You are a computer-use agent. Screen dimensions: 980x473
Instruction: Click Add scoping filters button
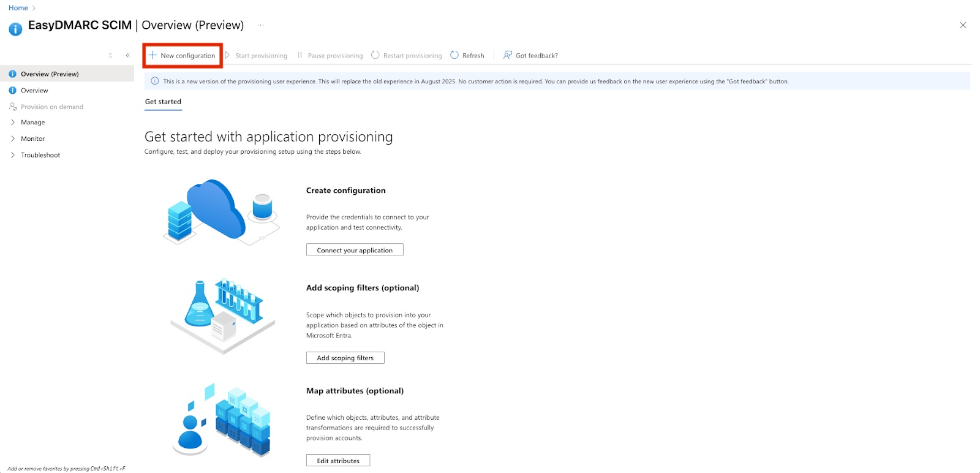pyautogui.click(x=345, y=358)
